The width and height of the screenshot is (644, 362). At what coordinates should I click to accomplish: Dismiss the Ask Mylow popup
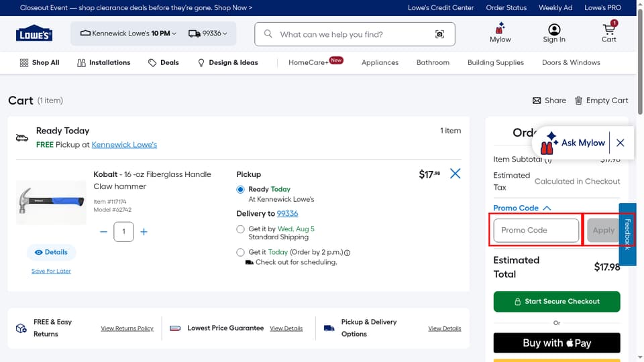(620, 143)
